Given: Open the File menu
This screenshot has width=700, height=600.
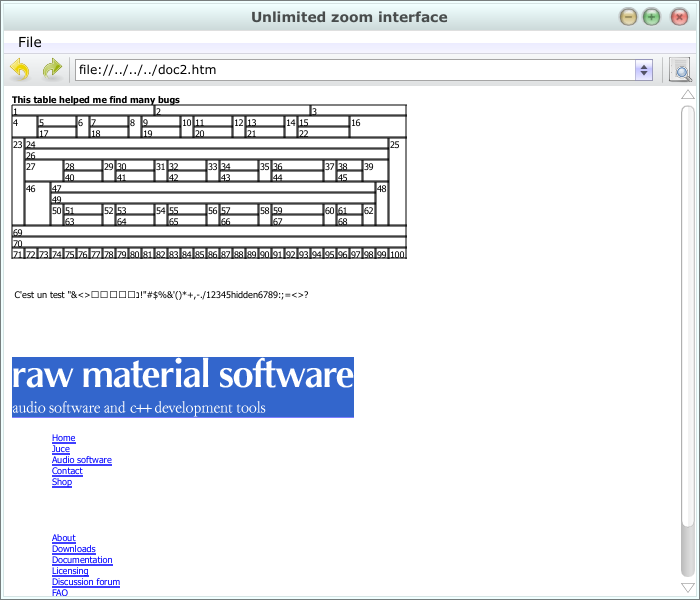Looking at the screenshot, I should pyautogui.click(x=29, y=42).
